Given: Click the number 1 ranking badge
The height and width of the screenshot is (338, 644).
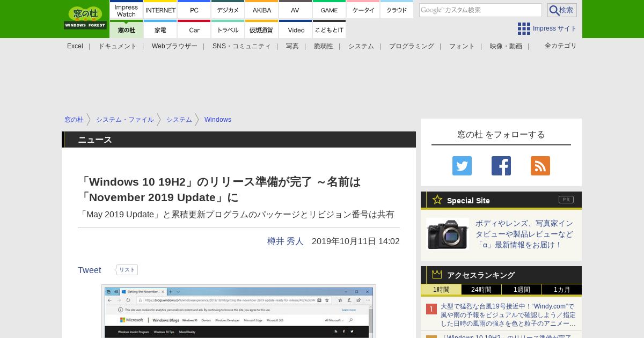Looking at the screenshot, I should pos(431,309).
